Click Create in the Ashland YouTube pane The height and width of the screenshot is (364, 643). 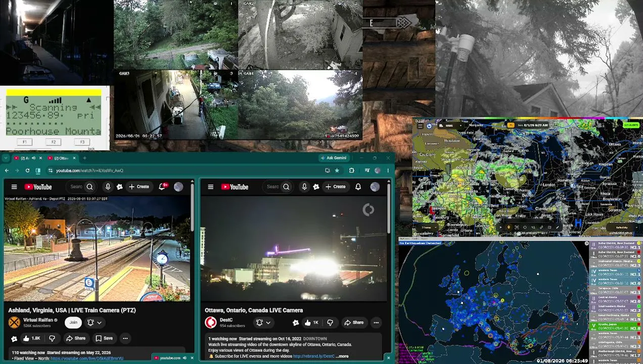click(x=139, y=187)
